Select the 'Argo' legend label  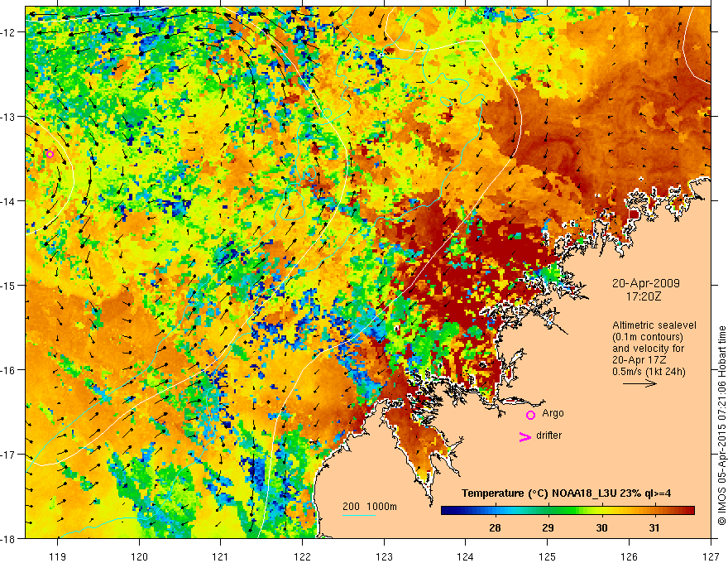pyautogui.click(x=553, y=413)
